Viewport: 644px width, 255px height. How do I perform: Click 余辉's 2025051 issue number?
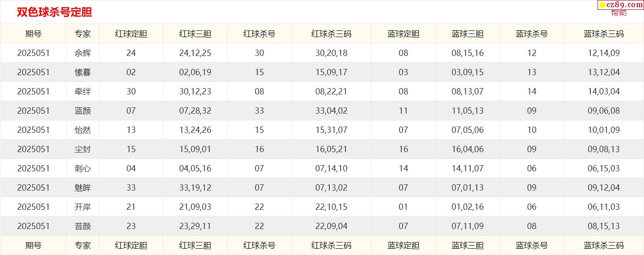[34, 53]
